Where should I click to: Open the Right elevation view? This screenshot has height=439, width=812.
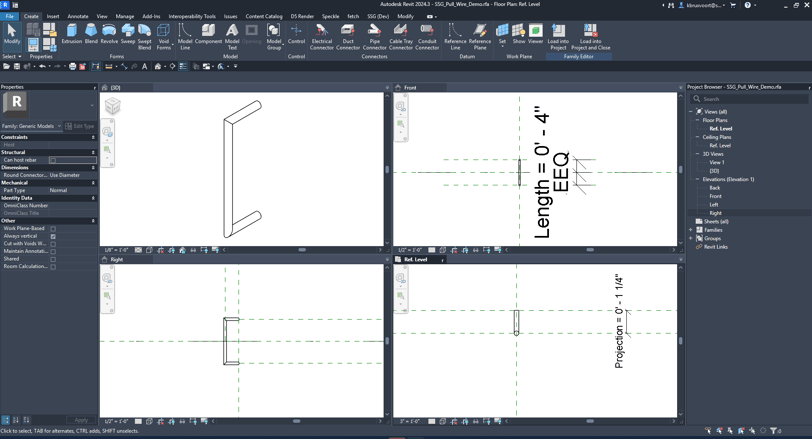click(715, 213)
